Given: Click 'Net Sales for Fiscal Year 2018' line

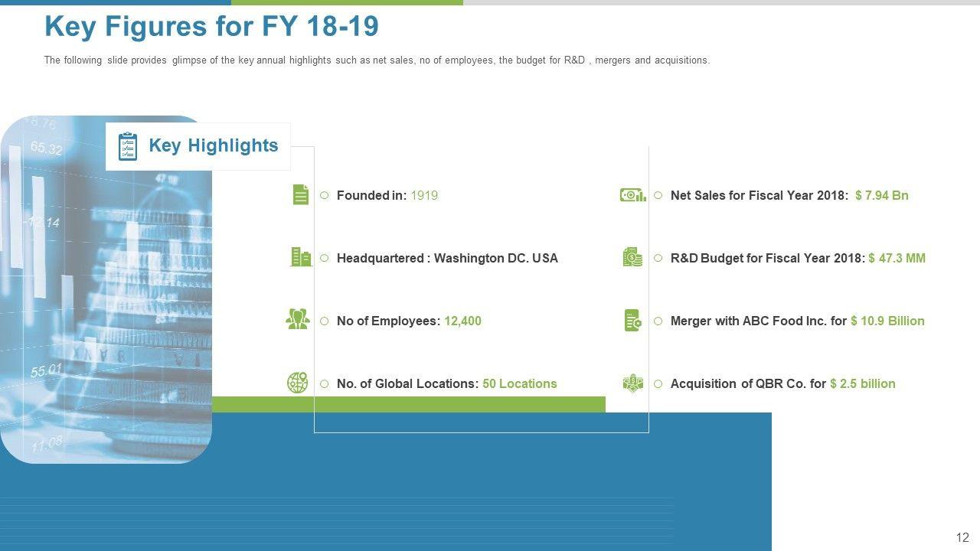Looking at the screenshot, I should (789, 195).
